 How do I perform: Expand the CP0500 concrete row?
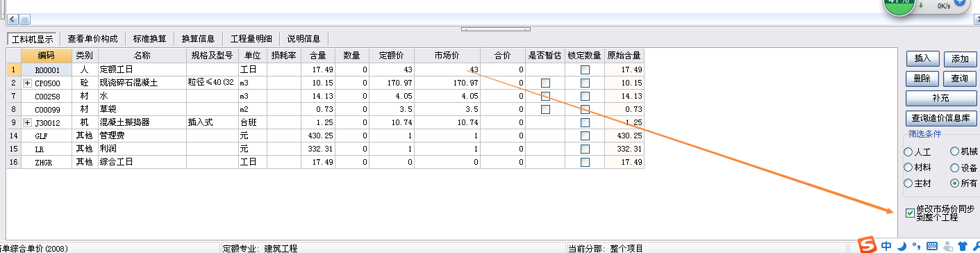[28, 83]
